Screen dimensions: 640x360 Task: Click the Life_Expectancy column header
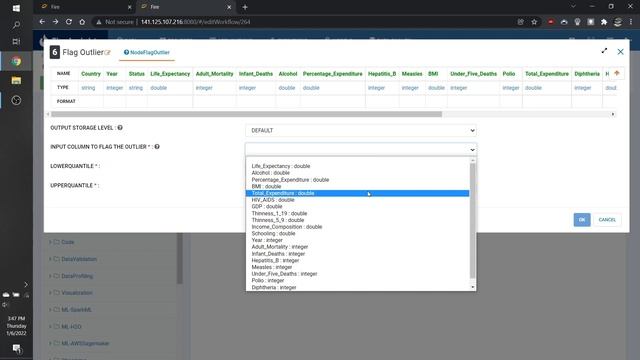point(170,74)
